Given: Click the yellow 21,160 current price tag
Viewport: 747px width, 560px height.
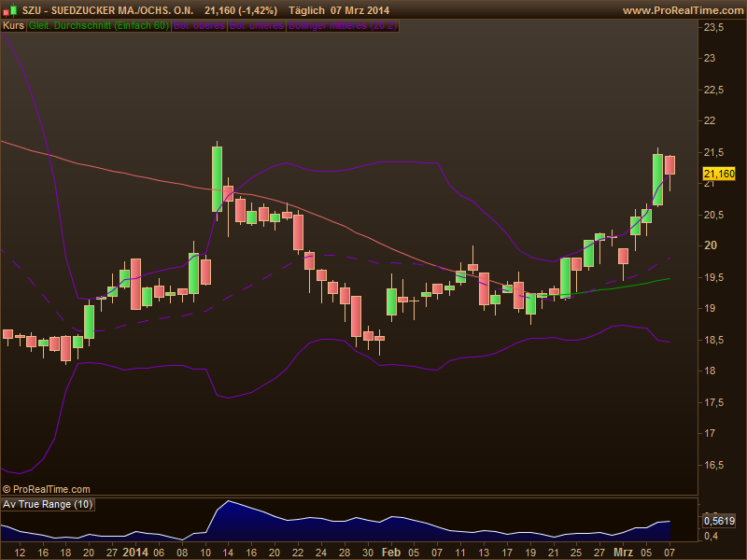Looking at the screenshot, I should [x=718, y=174].
